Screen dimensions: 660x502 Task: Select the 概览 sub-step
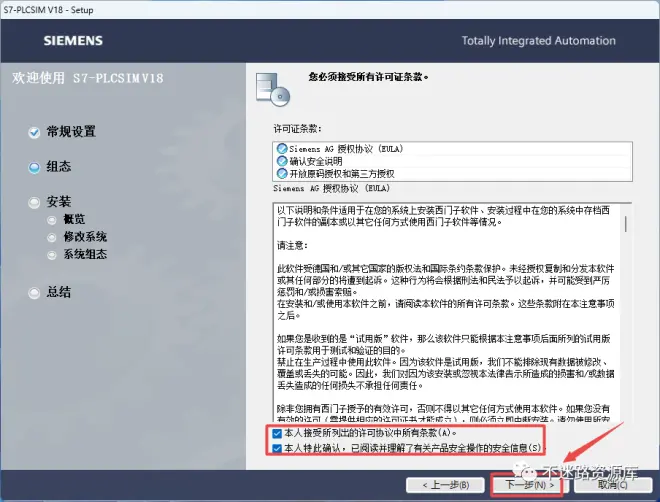coord(74,219)
